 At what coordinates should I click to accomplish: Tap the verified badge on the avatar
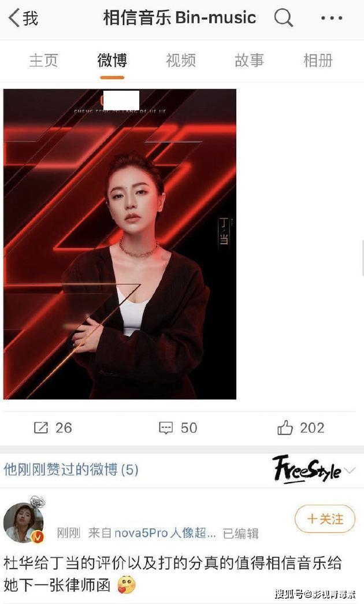click(38, 536)
